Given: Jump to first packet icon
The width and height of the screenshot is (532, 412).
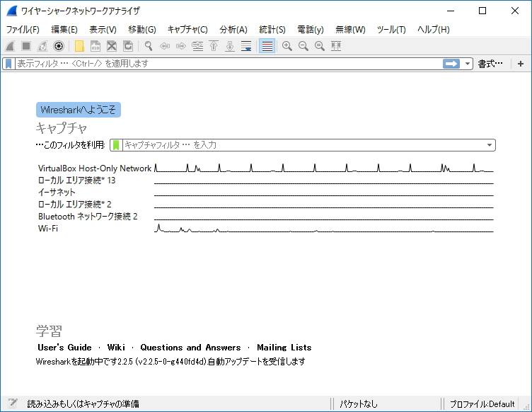Looking at the screenshot, I should (214, 46).
